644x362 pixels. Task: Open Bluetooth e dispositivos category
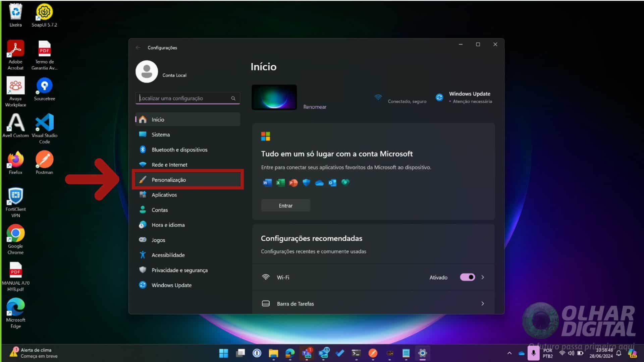187,149
